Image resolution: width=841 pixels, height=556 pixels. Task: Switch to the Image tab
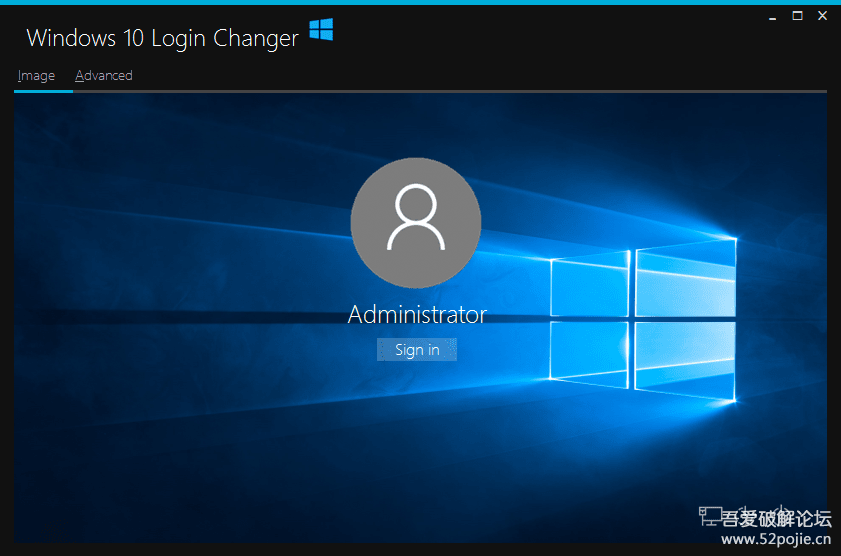coord(36,76)
